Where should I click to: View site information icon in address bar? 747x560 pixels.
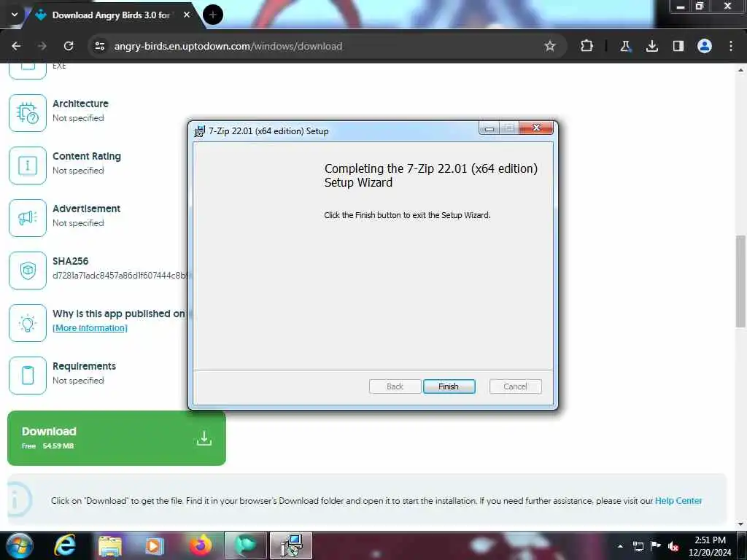click(99, 46)
